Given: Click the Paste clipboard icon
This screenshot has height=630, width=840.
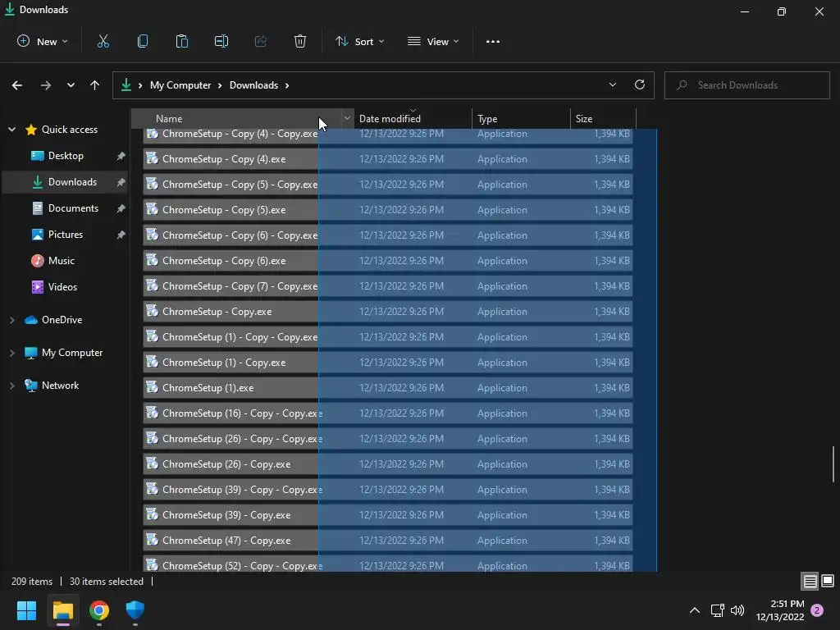Looking at the screenshot, I should click(181, 41).
